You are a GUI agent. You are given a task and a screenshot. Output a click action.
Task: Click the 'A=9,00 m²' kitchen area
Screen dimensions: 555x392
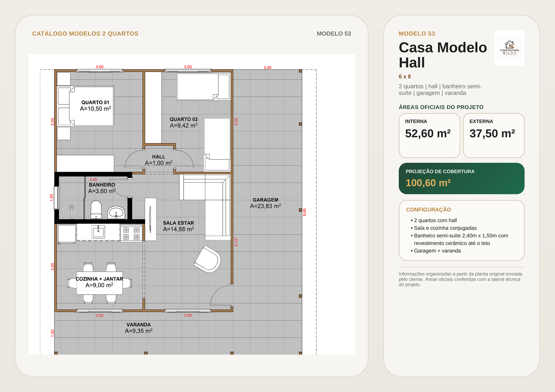click(x=100, y=285)
